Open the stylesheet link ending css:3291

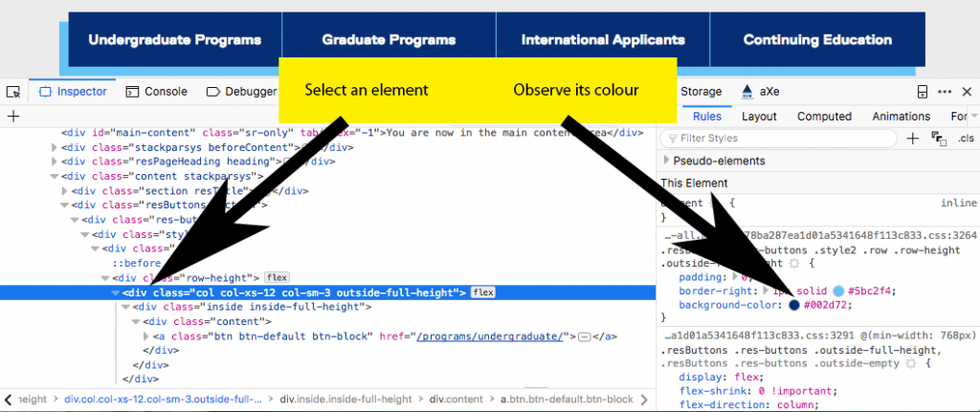tap(820, 336)
